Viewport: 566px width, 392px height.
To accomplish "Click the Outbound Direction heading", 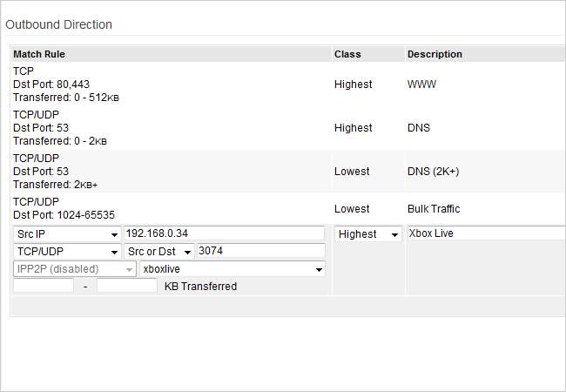I will (x=59, y=24).
